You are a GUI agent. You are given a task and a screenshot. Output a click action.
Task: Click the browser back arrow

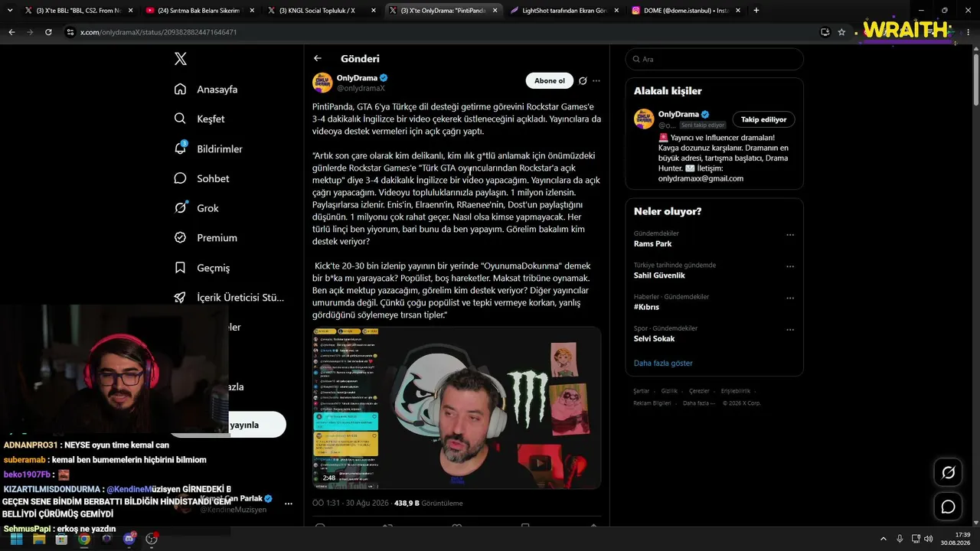tap(11, 32)
